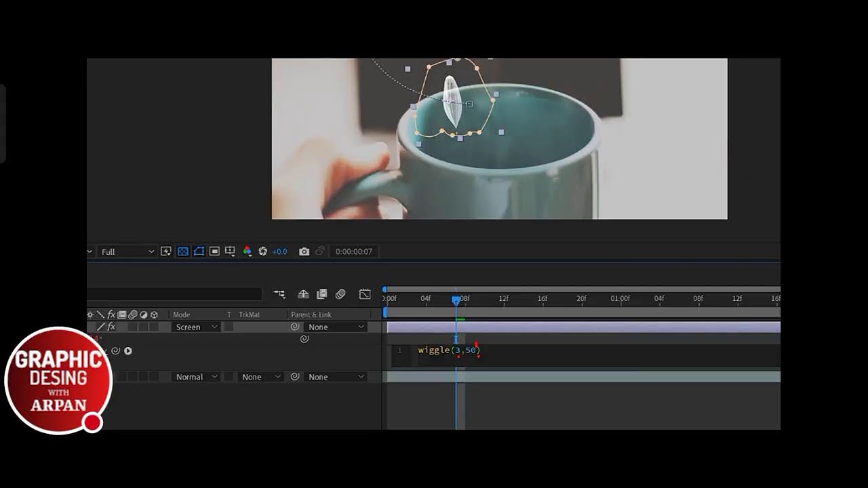Enable frame blending for the composition icon

pyautogui.click(x=322, y=294)
